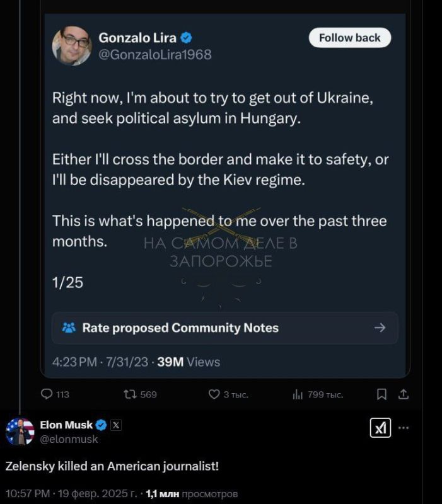Open the share menu for Lira's tweet
This screenshot has width=442, height=504.
[x=403, y=394]
